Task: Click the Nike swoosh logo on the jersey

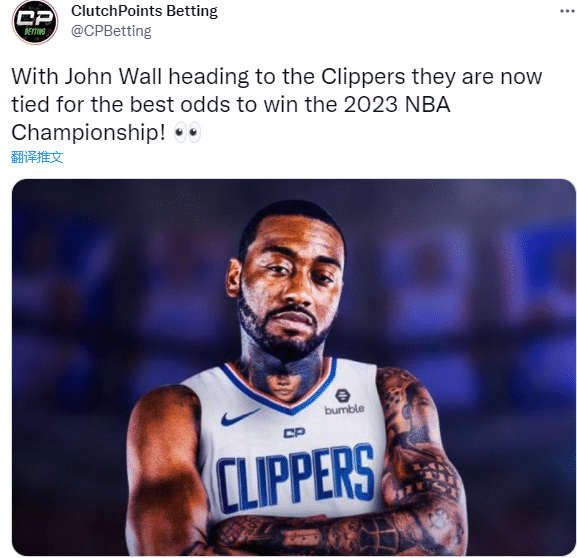Action: pos(240,418)
